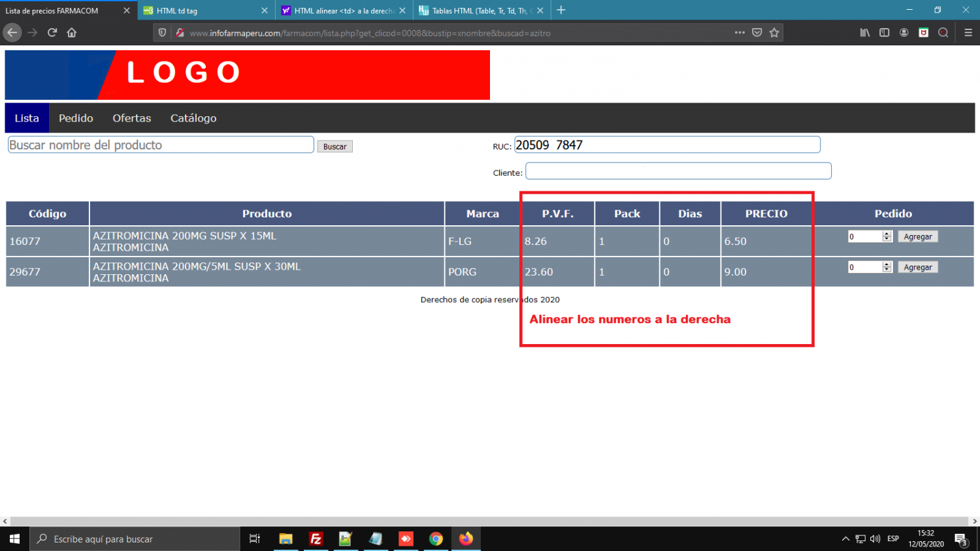This screenshot has width=980, height=551.
Task: Click the address bar URL
Action: [x=370, y=33]
